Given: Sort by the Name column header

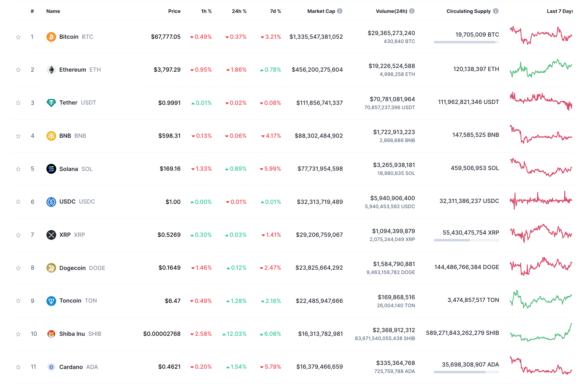Looking at the screenshot, I should (53, 11).
